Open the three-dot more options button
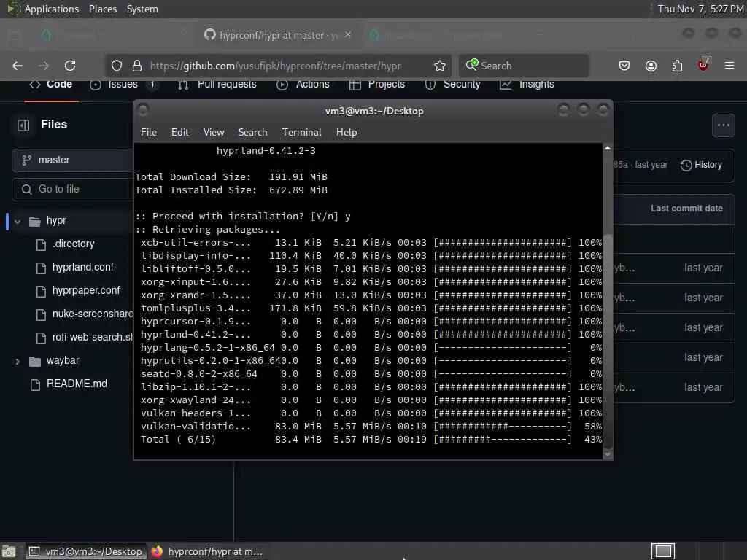This screenshot has width=747, height=560. 723,125
